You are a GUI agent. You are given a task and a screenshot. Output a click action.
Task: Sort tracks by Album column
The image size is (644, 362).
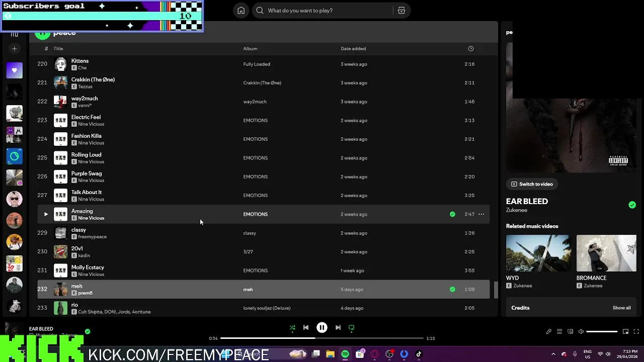[250, 49]
